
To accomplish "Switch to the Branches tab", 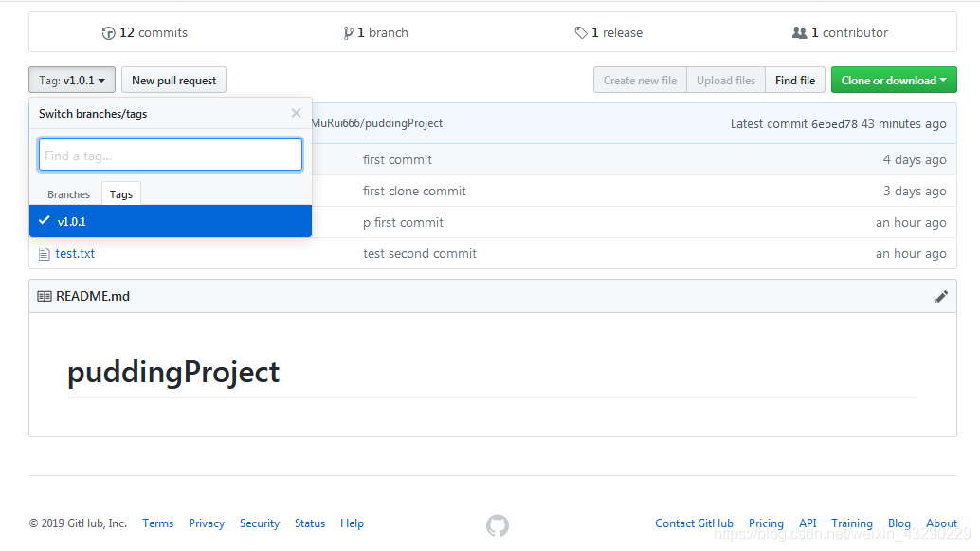I will (x=69, y=194).
